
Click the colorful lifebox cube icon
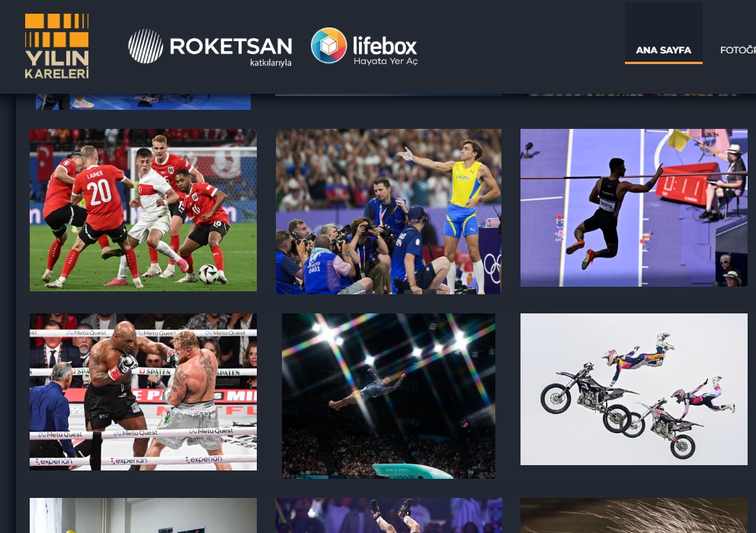click(x=328, y=45)
